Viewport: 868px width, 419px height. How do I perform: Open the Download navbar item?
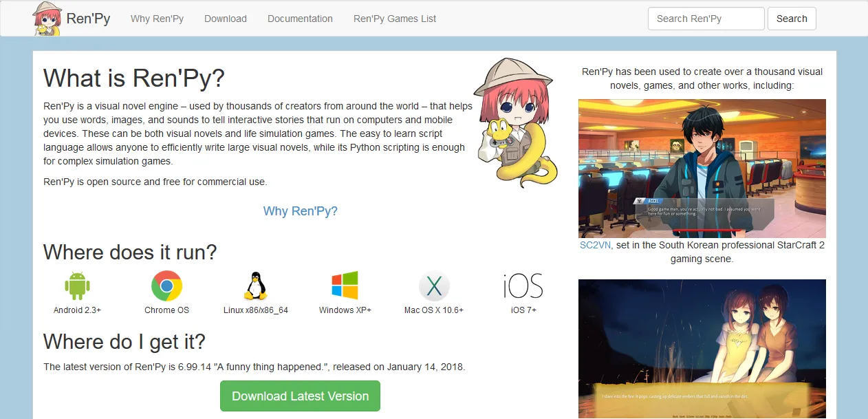[226, 19]
